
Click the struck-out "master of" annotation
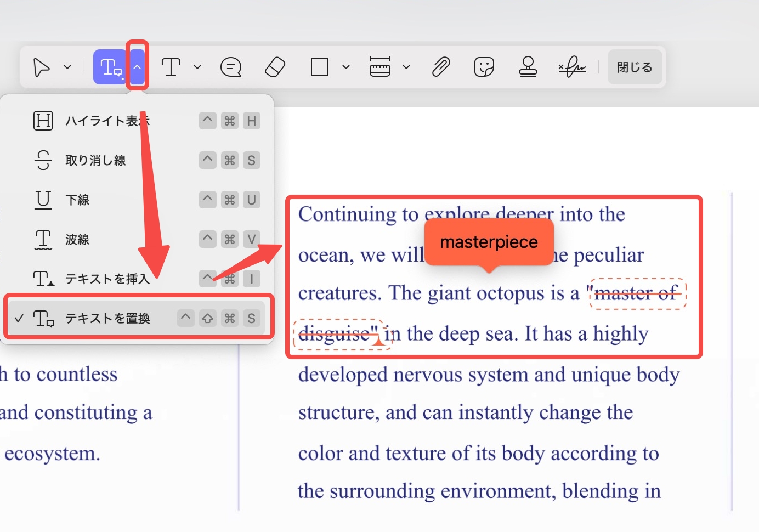(x=638, y=293)
